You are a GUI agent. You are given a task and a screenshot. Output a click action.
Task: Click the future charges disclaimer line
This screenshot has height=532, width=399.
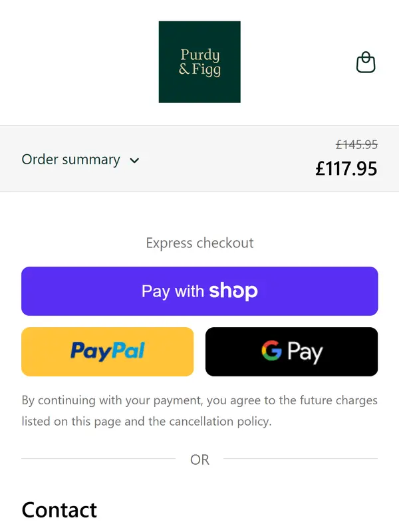click(199, 400)
